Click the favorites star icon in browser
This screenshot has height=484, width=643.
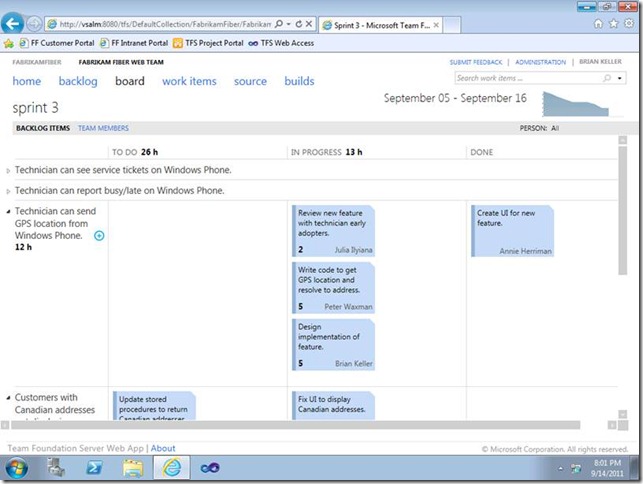pyautogui.click(x=613, y=22)
